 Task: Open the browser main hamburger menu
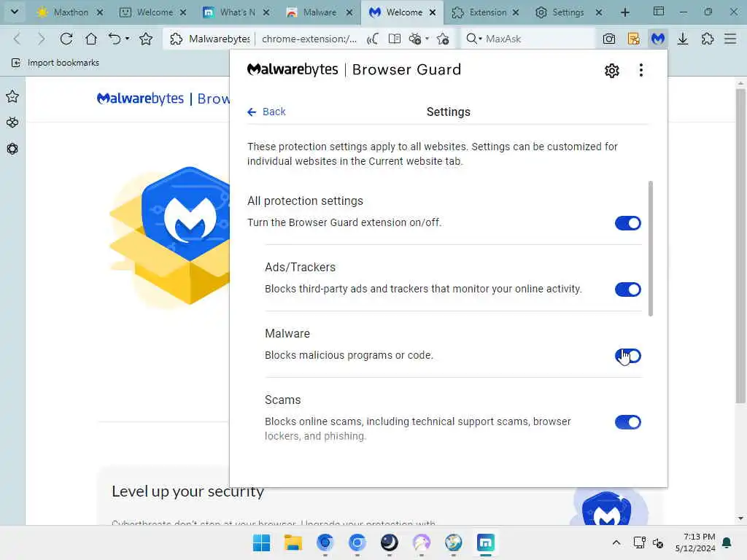(x=730, y=39)
